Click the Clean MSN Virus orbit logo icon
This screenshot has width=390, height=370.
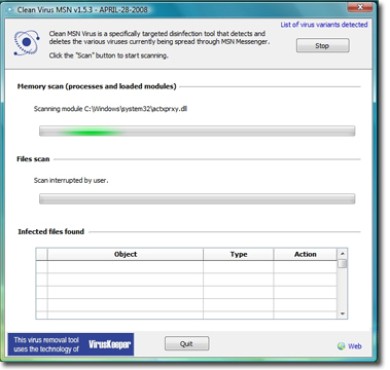(x=26, y=42)
